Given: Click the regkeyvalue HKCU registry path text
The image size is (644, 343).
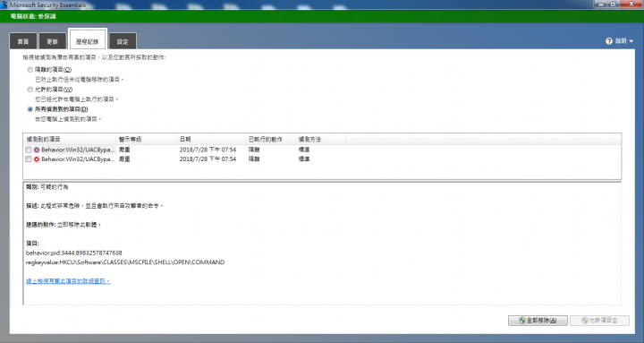Looking at the screenshot, I should coord(125,262).
